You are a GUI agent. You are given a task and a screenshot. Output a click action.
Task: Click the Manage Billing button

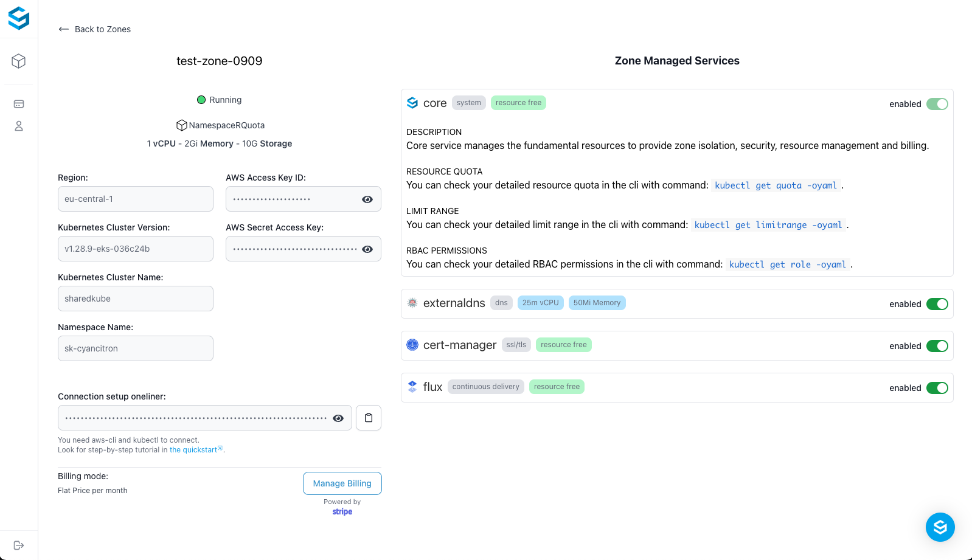(342, 483)
